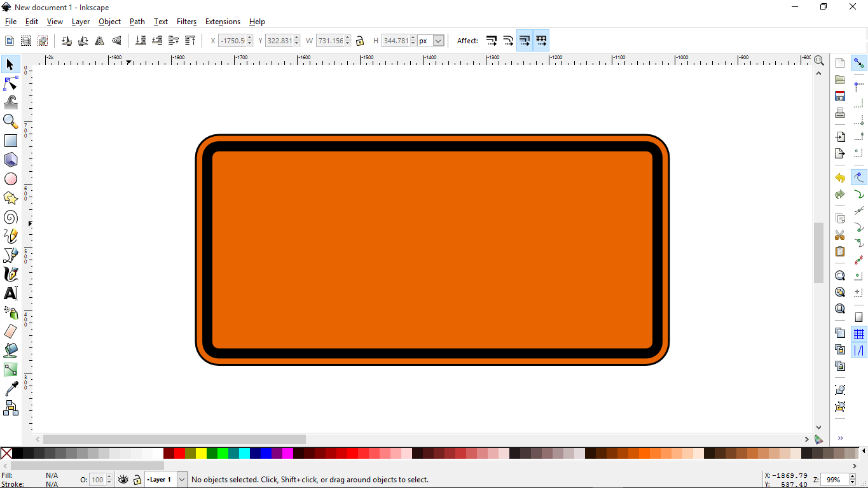Click the color management toggle icon

point(819,439)
